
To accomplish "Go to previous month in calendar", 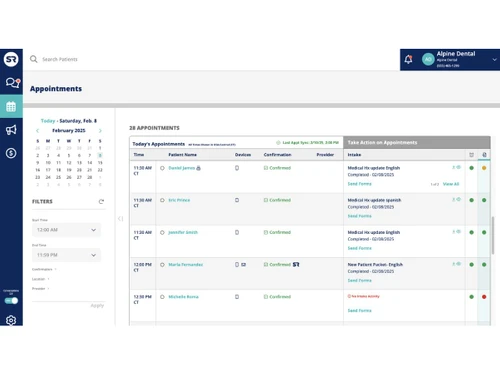I will pos(37,130).
